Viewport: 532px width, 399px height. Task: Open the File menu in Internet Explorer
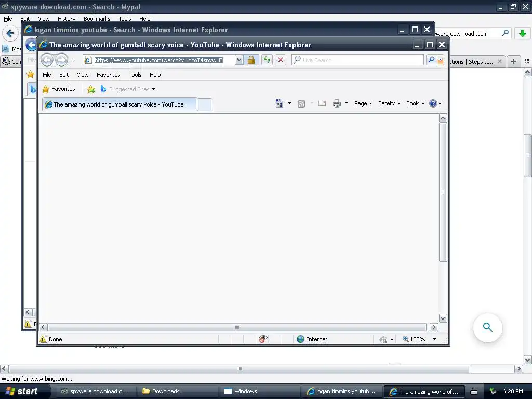(x=47, y=75)
